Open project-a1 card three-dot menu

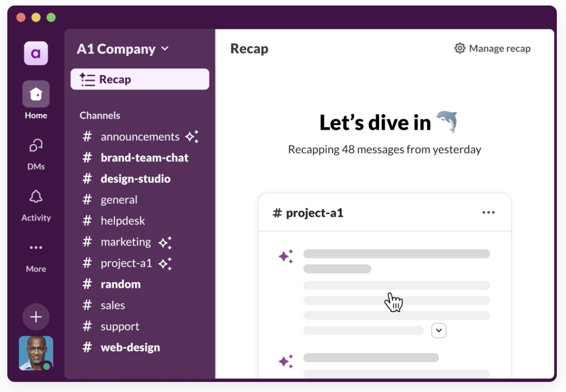coord(489,212)
